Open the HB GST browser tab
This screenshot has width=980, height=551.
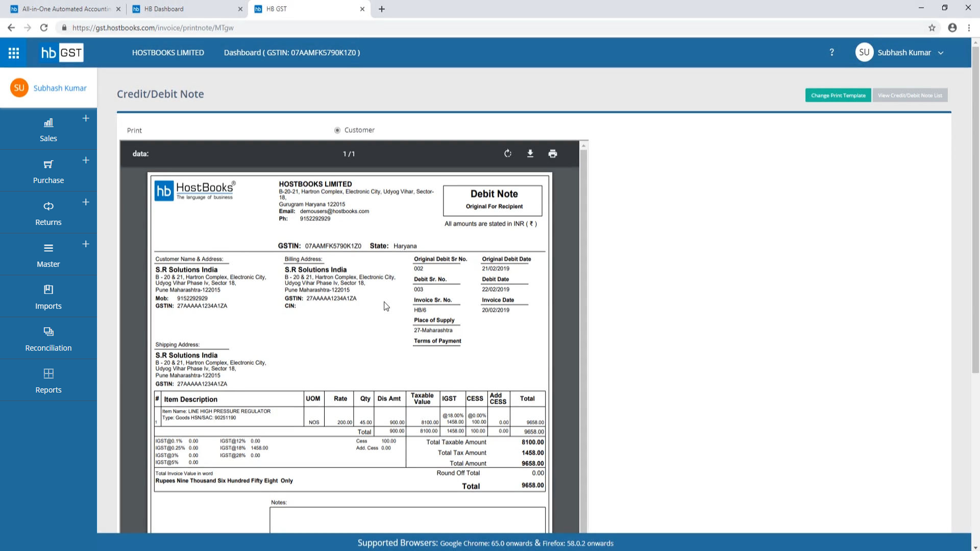coord(309,9)
